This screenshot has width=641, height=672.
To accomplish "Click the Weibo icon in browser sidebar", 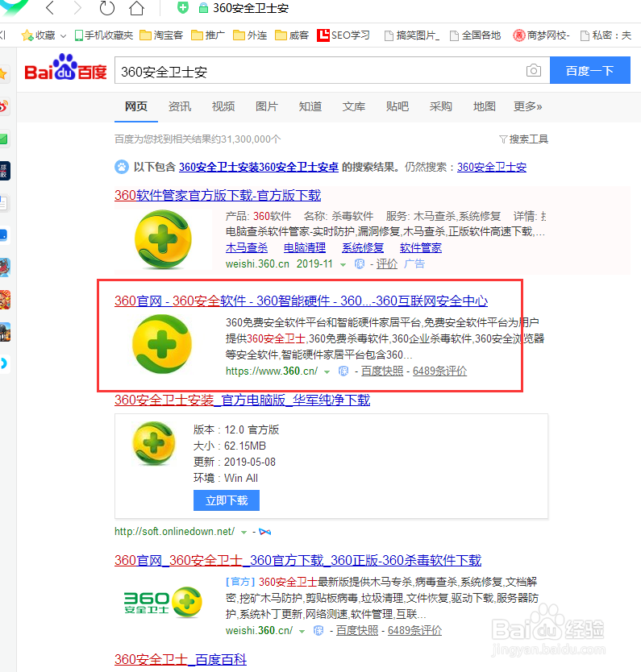I will [4, 106].
